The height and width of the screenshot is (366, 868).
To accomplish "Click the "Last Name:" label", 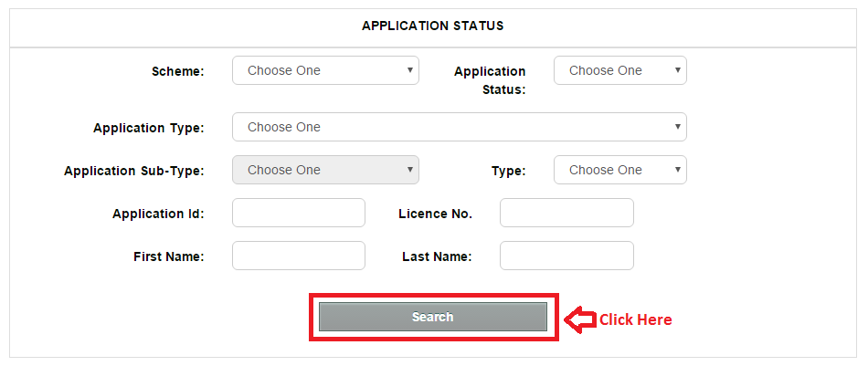I will (437, 256).
